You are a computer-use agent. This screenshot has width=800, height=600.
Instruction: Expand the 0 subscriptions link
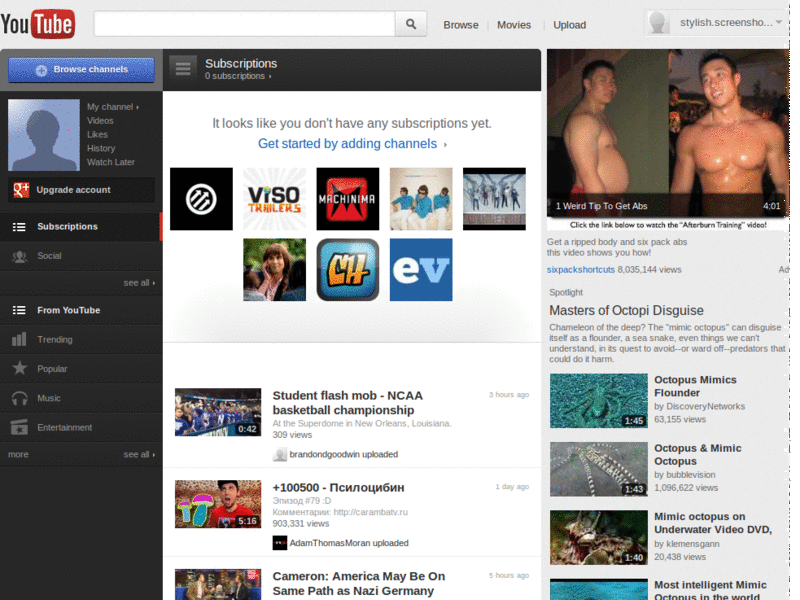[x=238, y=76]
